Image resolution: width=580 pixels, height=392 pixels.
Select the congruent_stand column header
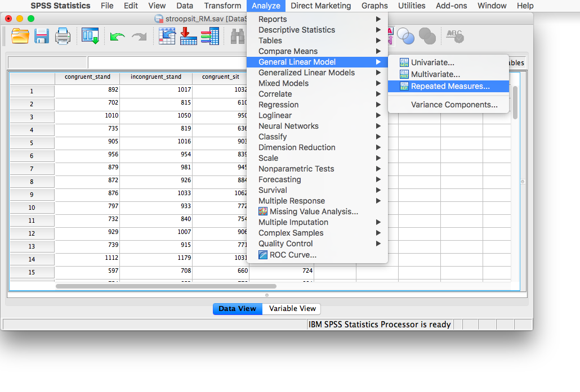pyautogui.click(x=87, y=77)
